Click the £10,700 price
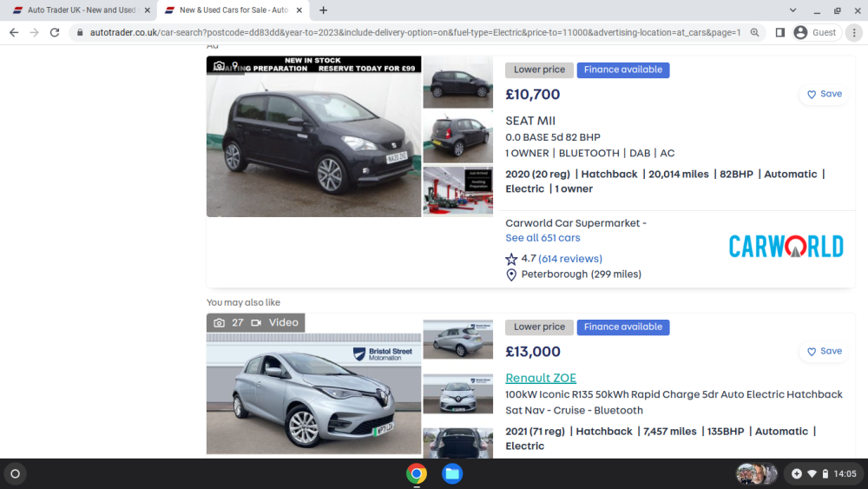 [x=533, y=94]
